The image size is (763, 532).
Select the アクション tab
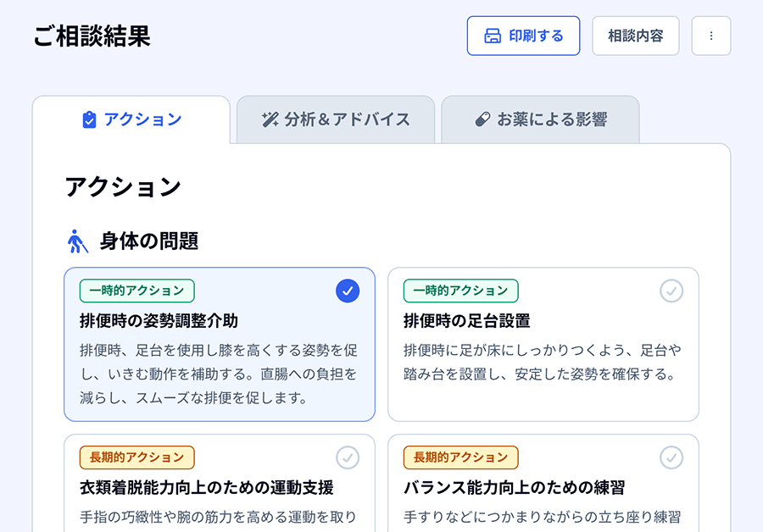pos(131,119)
